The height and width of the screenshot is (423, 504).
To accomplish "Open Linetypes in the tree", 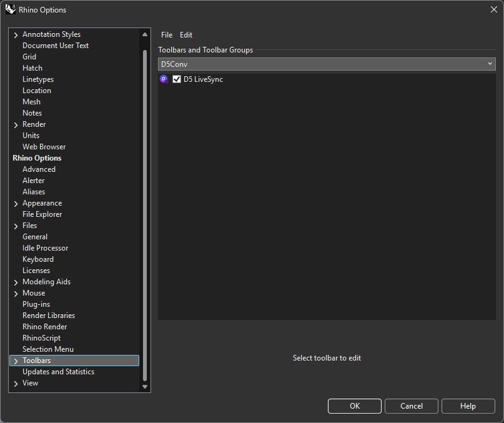I will (x=38, y=79).
